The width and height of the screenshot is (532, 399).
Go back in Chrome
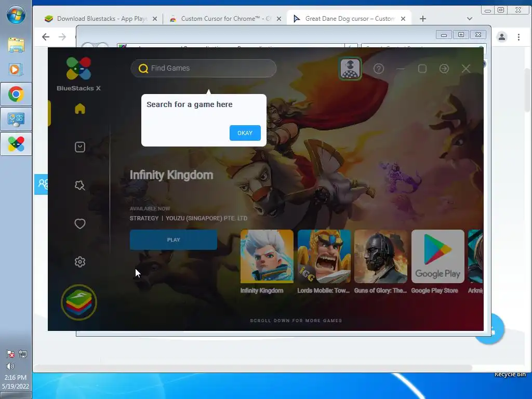[46, 37]
